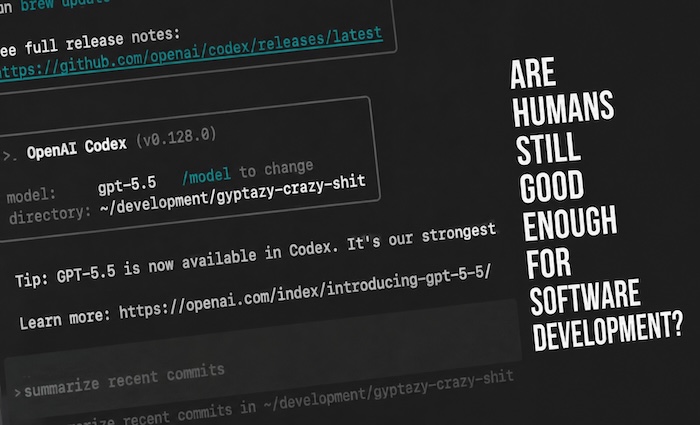Click the 'Learn more:' label
The image size is (700, 425).
click(x=65, y=318)
